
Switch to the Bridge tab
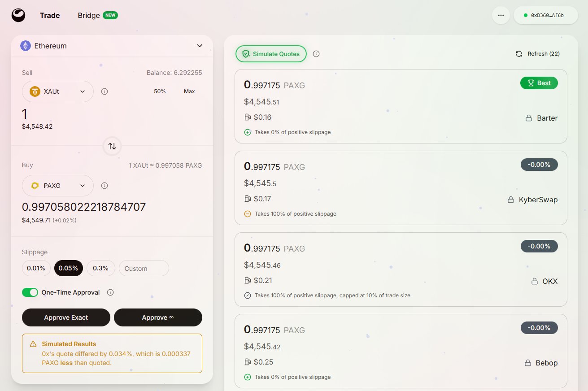[x=89, y=15]
